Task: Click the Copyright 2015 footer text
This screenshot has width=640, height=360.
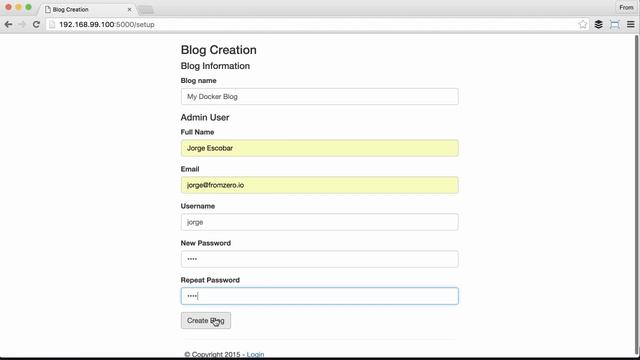Action: [x=212, y=354]
